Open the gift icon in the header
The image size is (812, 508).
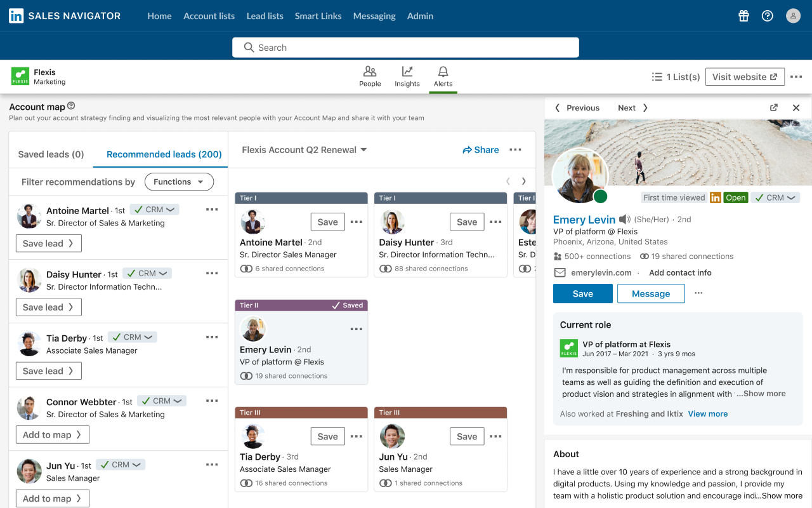point(744,16)
